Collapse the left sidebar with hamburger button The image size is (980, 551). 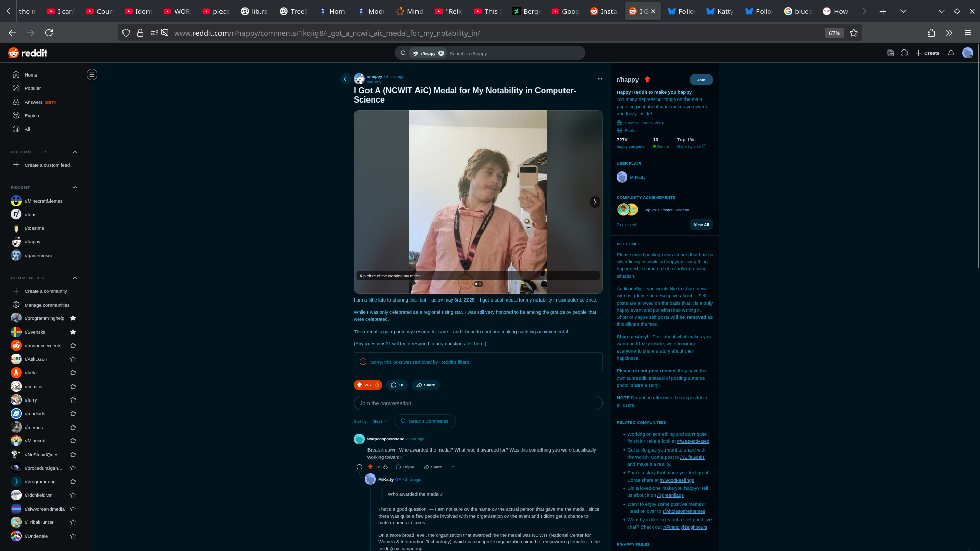tap(92, 74)
